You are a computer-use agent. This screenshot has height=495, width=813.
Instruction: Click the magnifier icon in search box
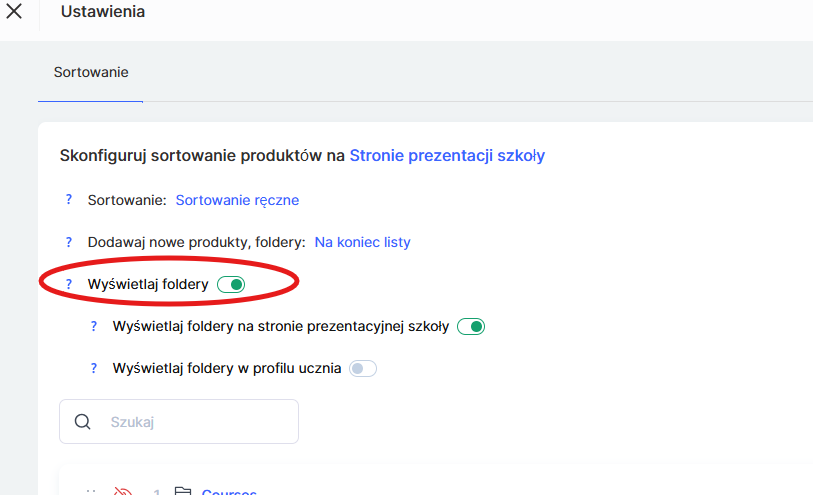click(x=82, y=422)
